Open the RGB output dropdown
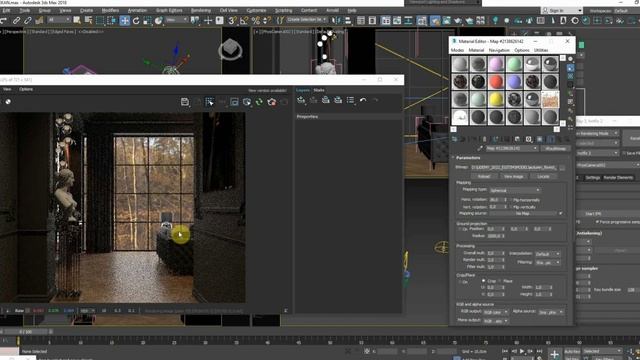The image size is (640, 360). click(496, 312)
